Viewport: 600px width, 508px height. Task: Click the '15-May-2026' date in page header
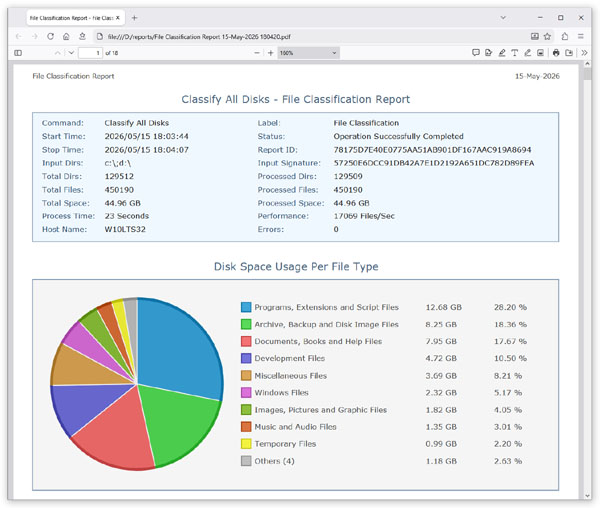coord(537,76)
